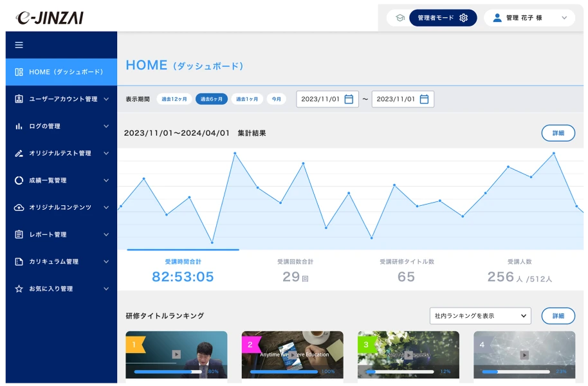Click the e-JINZAI logo
The width and height of the screenshot is (588, 386).
coord(50,18)
